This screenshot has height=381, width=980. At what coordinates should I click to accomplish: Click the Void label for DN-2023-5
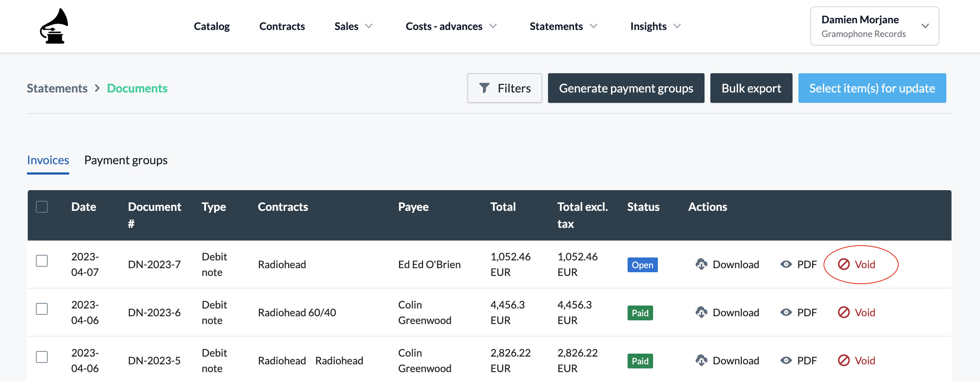click(x=865, y=360)
